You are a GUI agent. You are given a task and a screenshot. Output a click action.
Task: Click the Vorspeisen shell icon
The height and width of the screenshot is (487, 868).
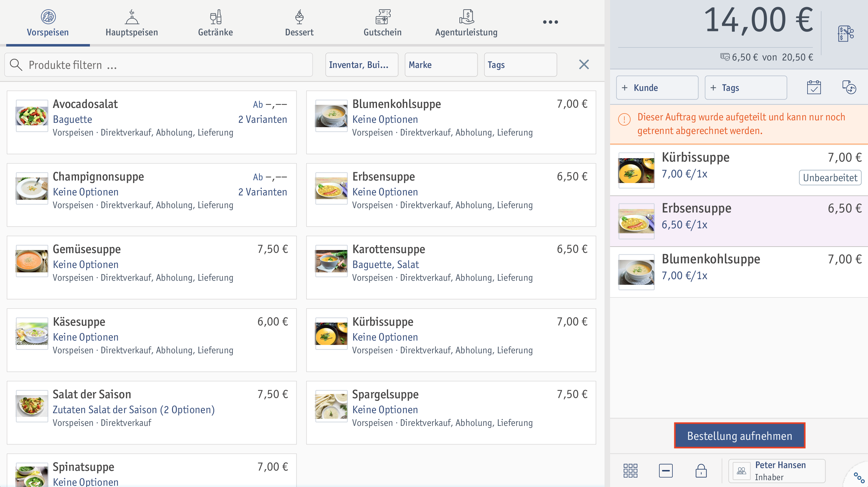(x=48, y=16)
